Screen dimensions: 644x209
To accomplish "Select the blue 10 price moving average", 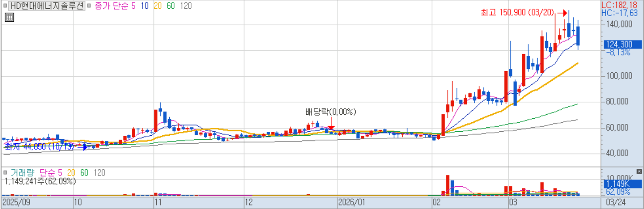I will coord(144,6).
